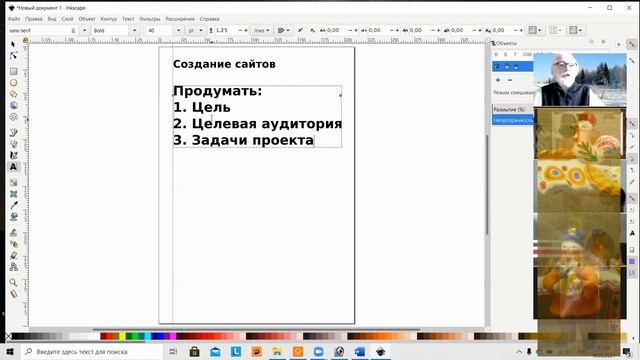Click the Размытие (%) blur slider
Image resolution: width=640 pixels, height=360 pixels.
(x=513, y=109)
